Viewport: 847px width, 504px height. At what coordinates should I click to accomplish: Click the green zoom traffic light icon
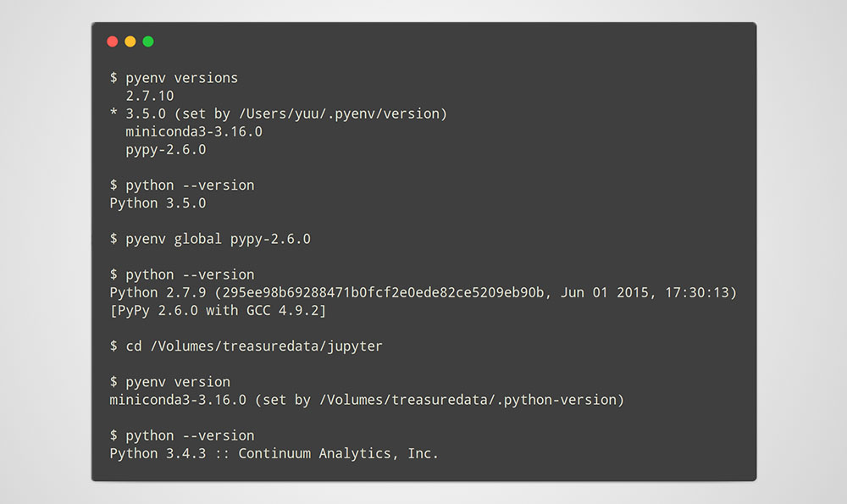point(147,40)
